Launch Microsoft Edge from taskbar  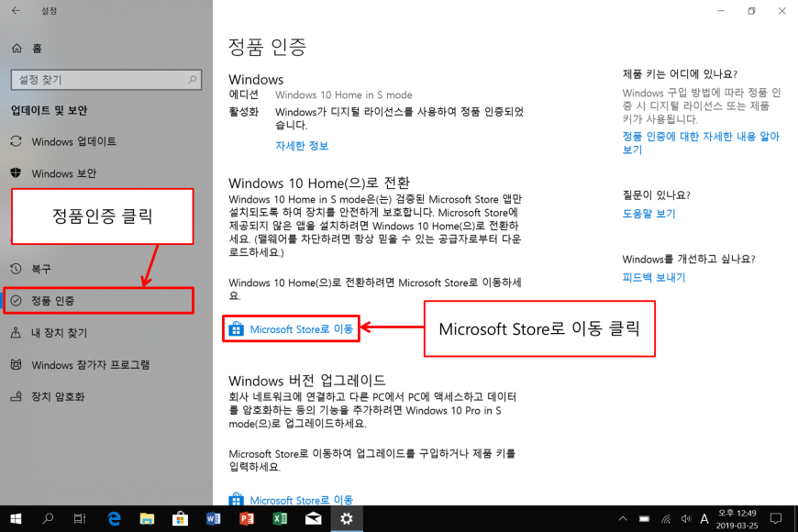114,519
